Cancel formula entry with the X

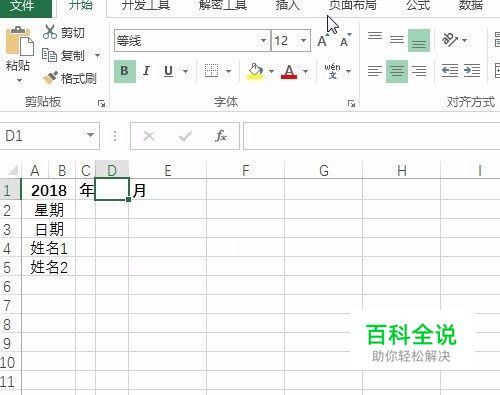coord(149,136)
